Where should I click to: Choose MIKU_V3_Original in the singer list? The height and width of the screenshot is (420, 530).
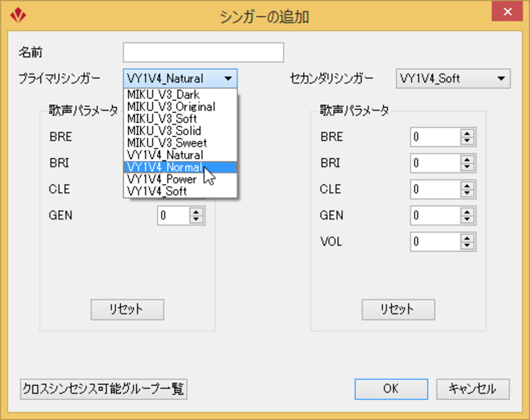pyautogui.click(x=171, y=107)
